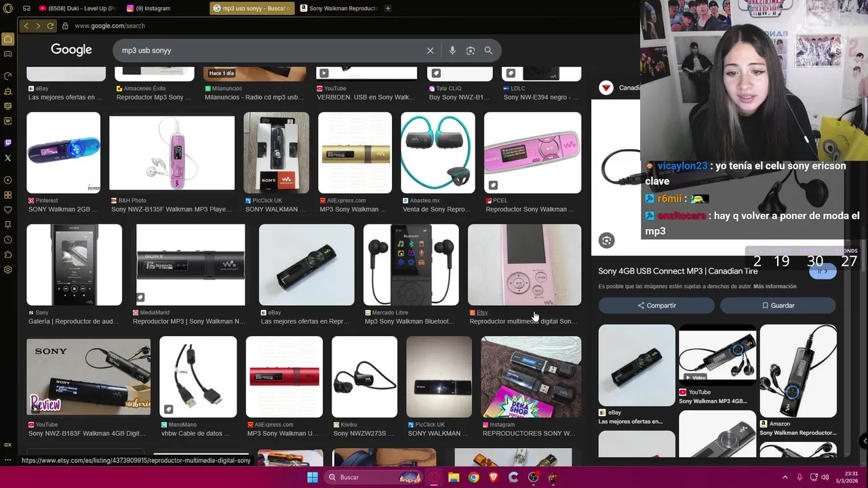Viewport: 868px width, 488px height.
Task: Open Instagram REPRODUCTORES SONY image result
Action: 531,377
